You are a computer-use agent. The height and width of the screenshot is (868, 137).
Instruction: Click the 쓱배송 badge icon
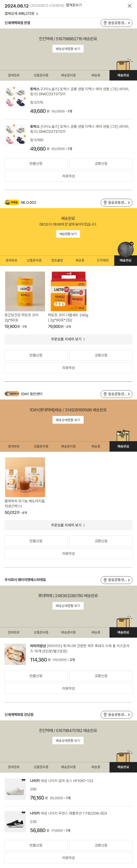click(12, 203)
